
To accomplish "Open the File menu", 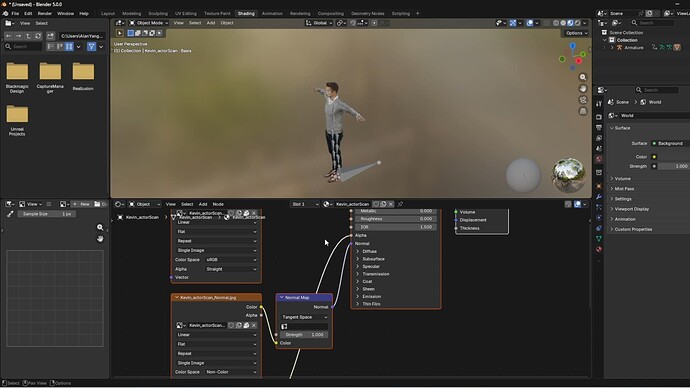I will 15,14.
